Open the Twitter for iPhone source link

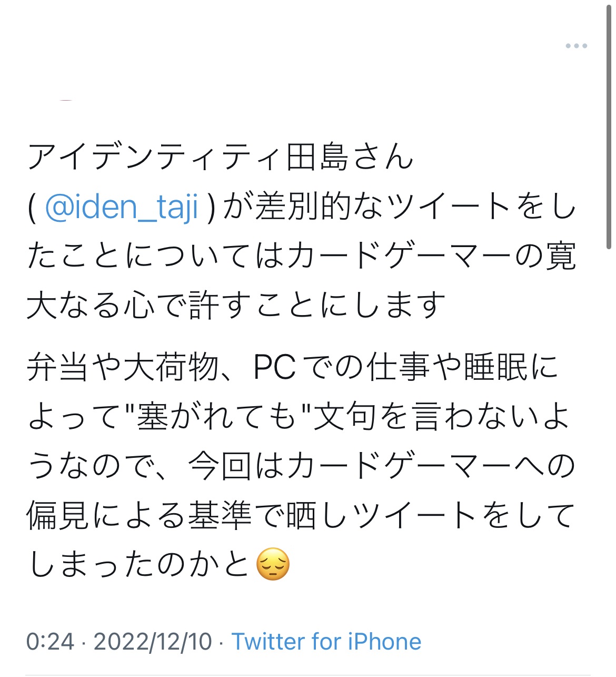pos(326,642)
